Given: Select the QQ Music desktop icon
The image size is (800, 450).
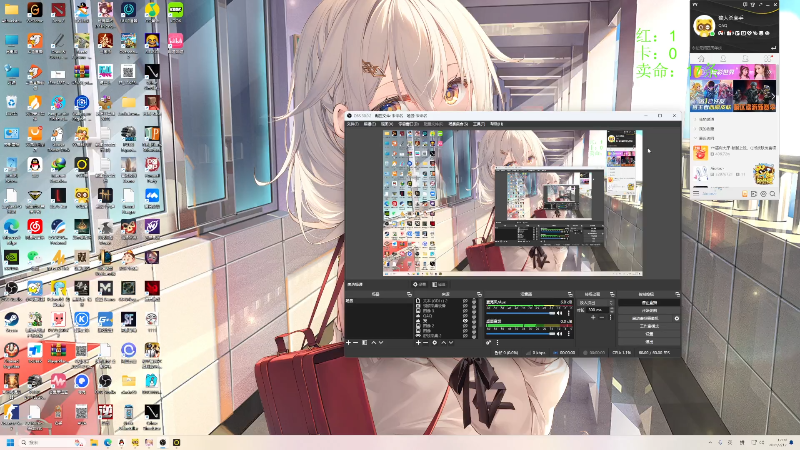Looking at the screenshot, I should click(152, 12).
